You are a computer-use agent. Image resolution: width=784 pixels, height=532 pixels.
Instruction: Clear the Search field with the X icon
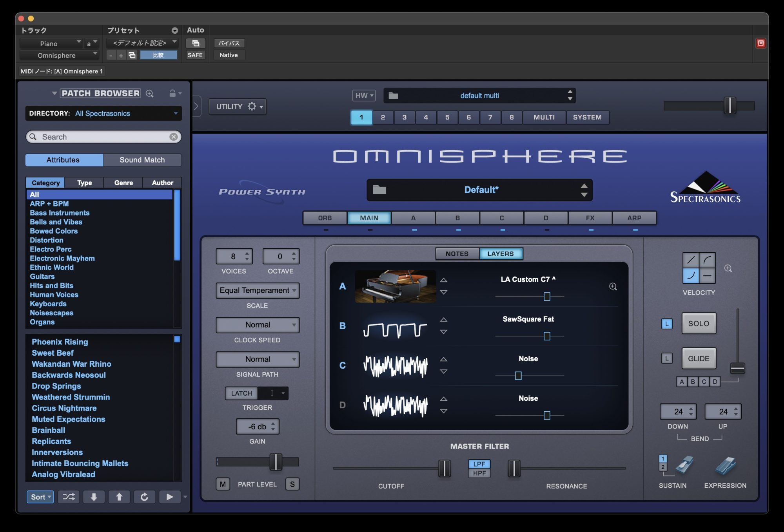[x=173, y=137]
